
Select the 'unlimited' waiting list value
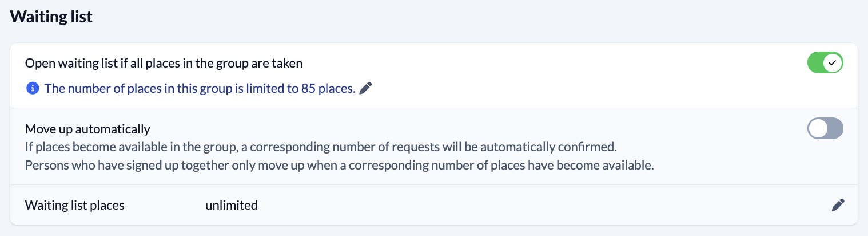(x=231, y=205)
